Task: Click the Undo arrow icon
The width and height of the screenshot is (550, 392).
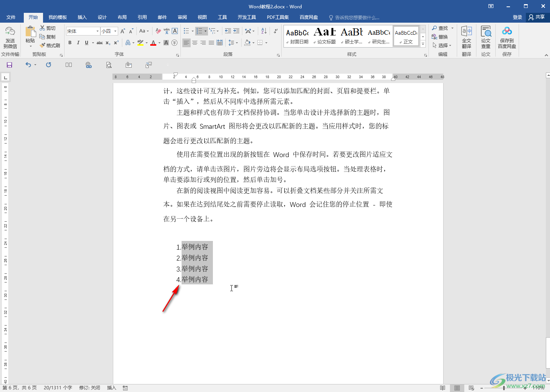Action: click(x=28, y=65)
